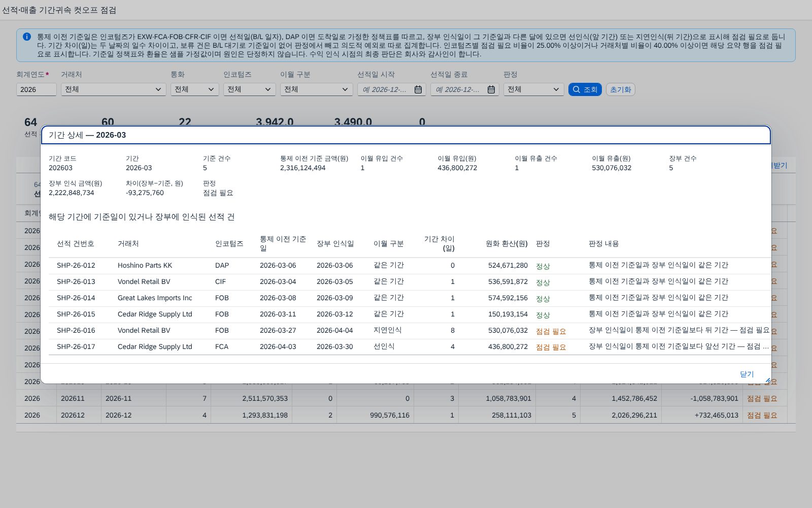The height and width of the screenshot is (508, 812).
Task: Select shipment SHP-26-012 in the dialog table
Action: tap(410, 265)
